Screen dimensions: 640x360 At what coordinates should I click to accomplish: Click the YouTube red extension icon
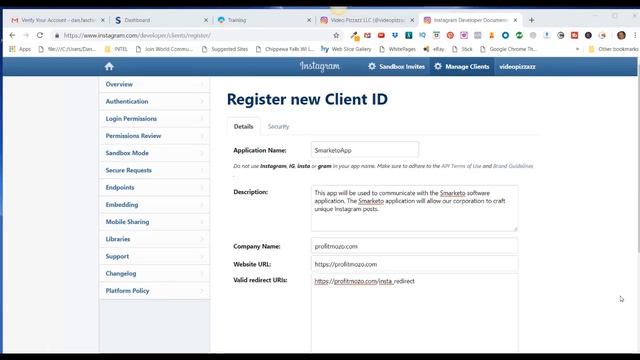pos(381,36)
